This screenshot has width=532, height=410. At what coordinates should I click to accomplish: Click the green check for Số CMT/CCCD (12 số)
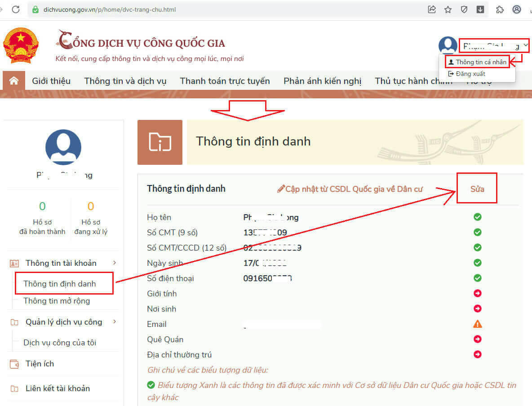click(x=477, y=247)
